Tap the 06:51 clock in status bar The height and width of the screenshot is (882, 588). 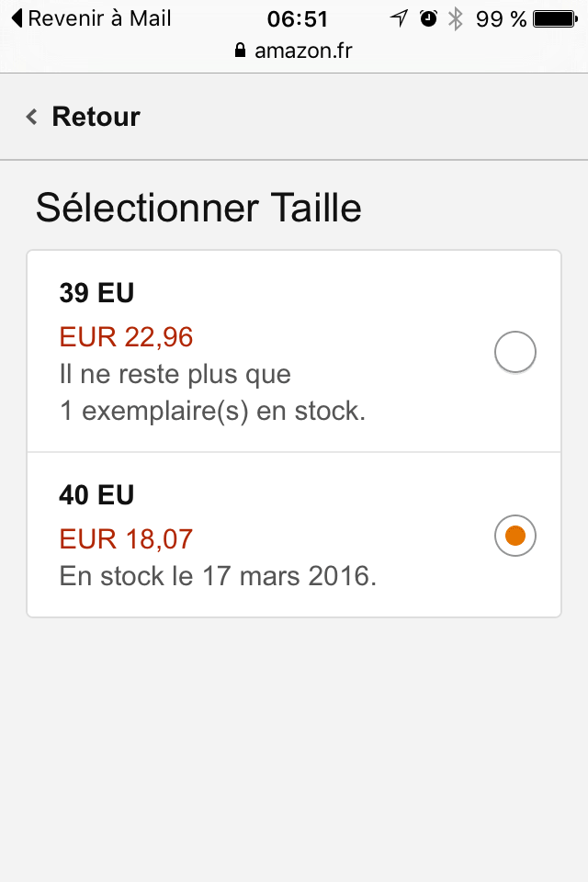pos(297,18)
